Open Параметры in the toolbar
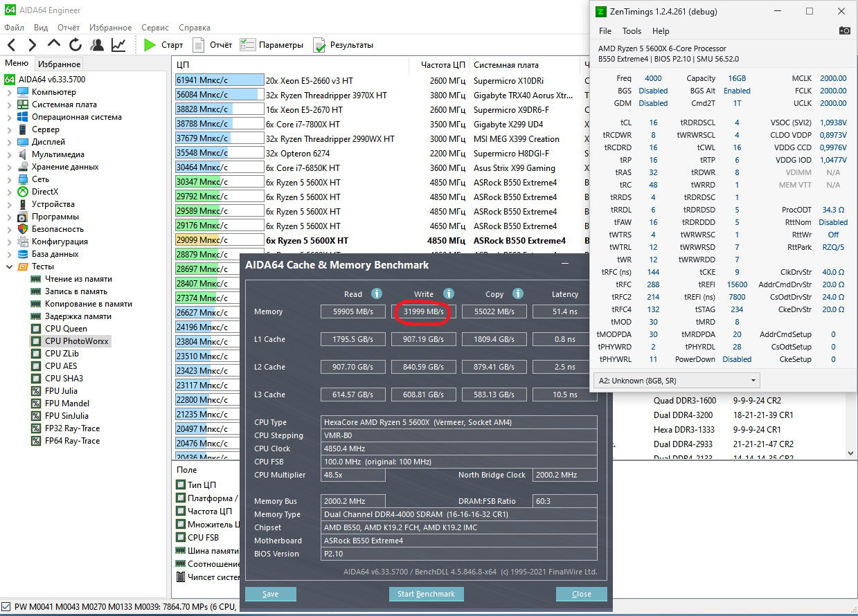 tap(271, 45)
